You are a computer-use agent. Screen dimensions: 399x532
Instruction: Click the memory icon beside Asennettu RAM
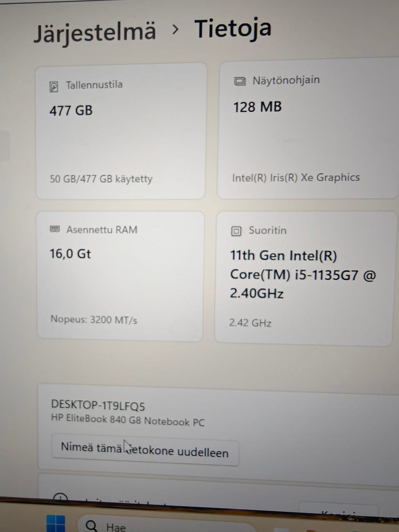(x=55, y=229)
